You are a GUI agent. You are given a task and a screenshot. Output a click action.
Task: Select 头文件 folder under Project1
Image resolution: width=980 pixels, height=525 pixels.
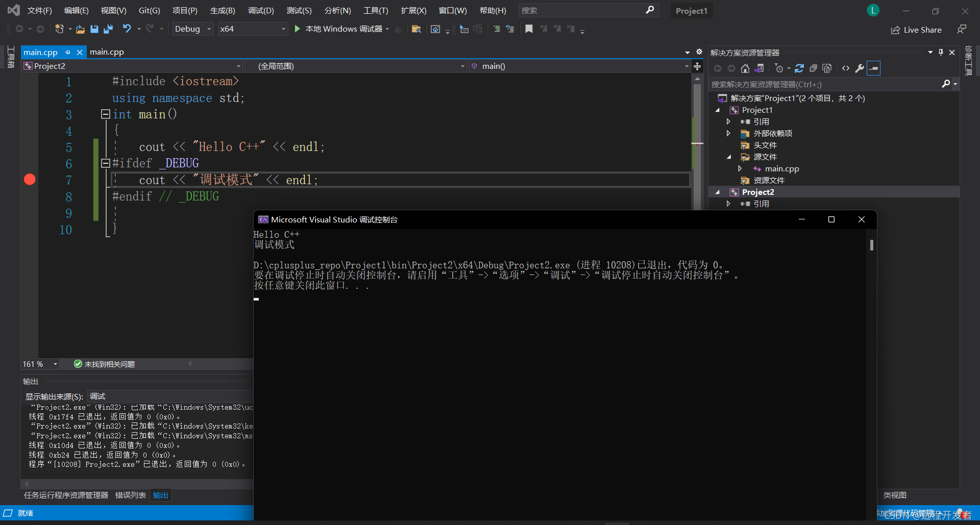click(x=765, y=145)
